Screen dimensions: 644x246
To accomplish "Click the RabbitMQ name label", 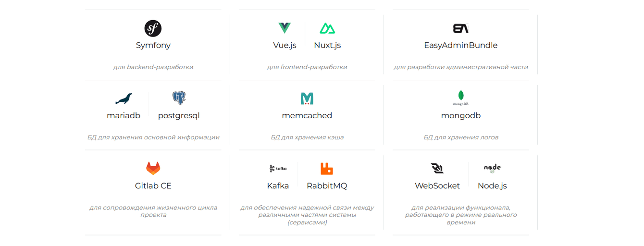I will 327,186.
